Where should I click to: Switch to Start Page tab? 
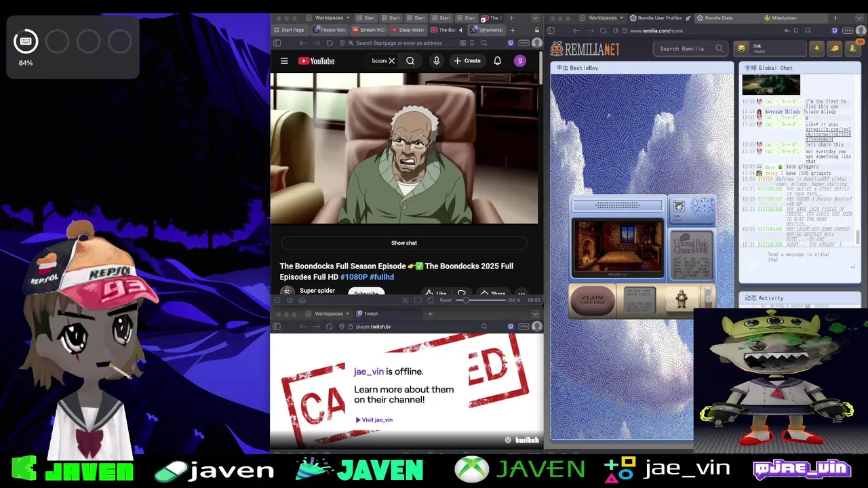(x=290, y=30)
